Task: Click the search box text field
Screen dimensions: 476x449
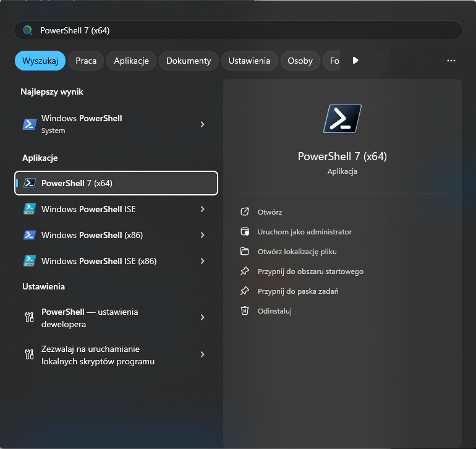Action: [247, 30]
